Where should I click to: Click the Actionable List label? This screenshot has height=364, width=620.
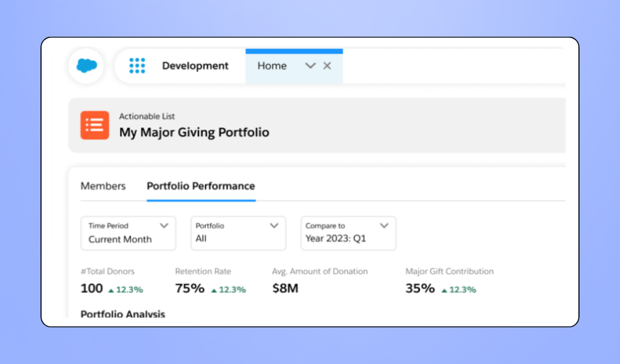click(x=147, y=116)
